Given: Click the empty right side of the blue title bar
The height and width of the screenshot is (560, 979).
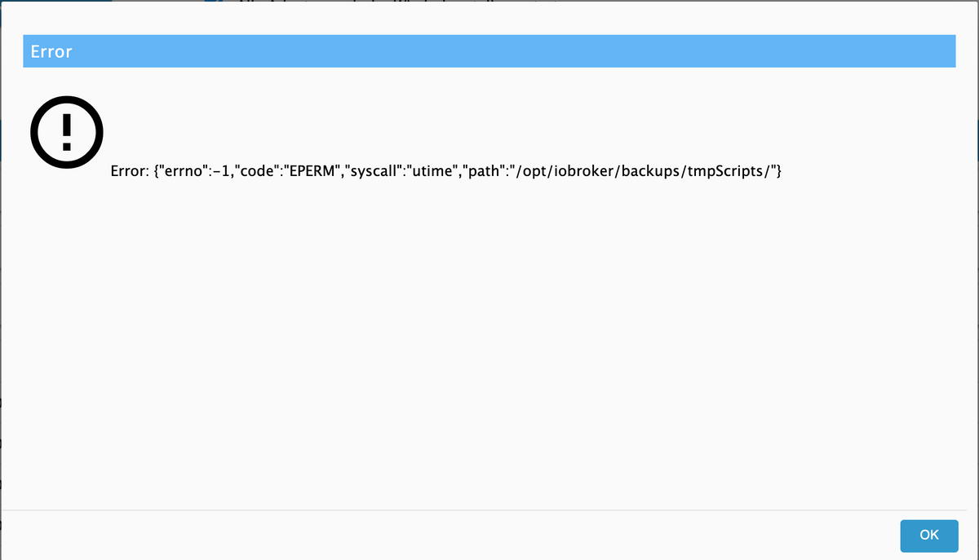Looking at the screenshot, I should tap(653, 51).
